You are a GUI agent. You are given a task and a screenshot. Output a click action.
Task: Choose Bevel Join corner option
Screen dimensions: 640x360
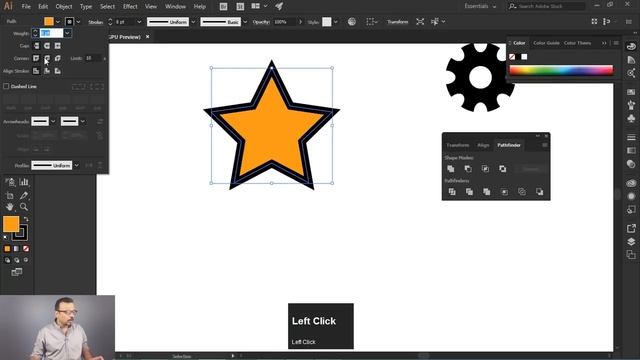coord(58,58)
